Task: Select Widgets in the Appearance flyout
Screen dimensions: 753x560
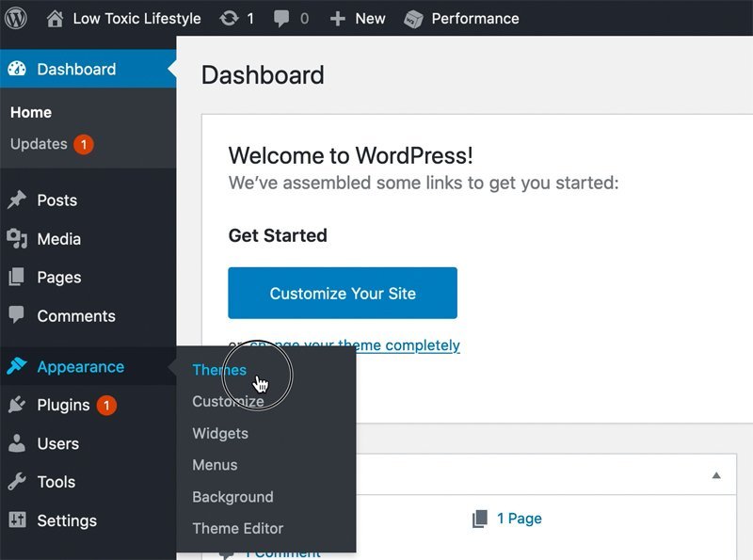Action: tap(220, 433)
